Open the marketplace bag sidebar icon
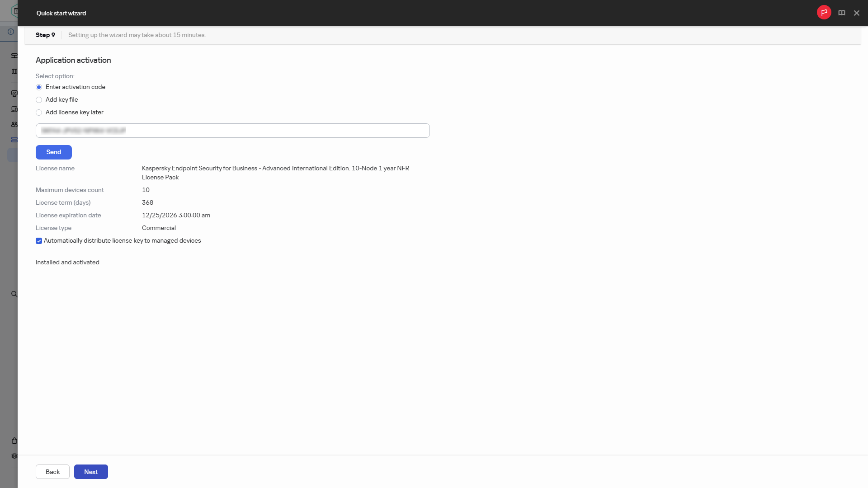Viewport: 868px width, 488px height. pos(14,441)
